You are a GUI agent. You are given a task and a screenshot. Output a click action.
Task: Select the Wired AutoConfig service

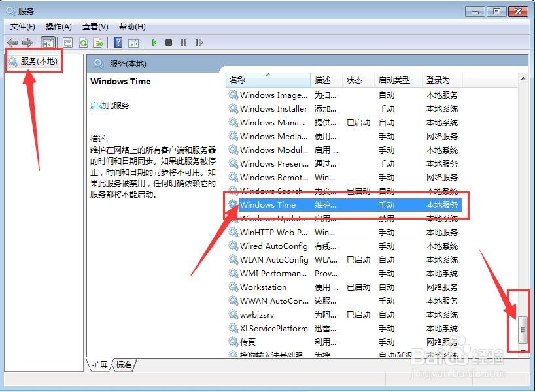click(x=344, y=246)
